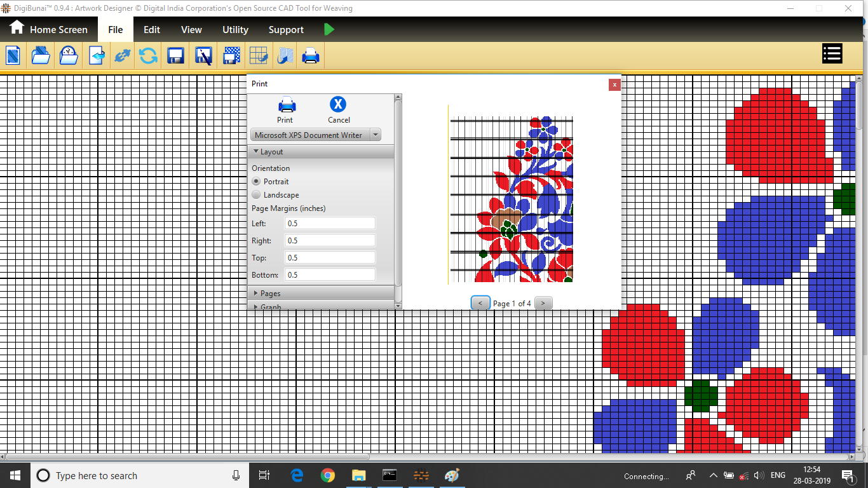
Task: Go to previous preview page
Action: click(x=480, y=303)
